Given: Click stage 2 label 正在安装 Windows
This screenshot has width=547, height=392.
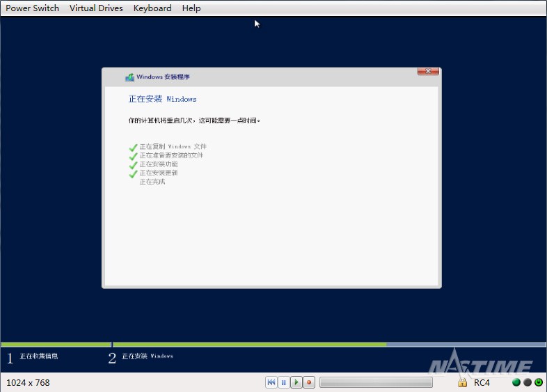Looking at the screenshot, I should [x=148, y=356].
